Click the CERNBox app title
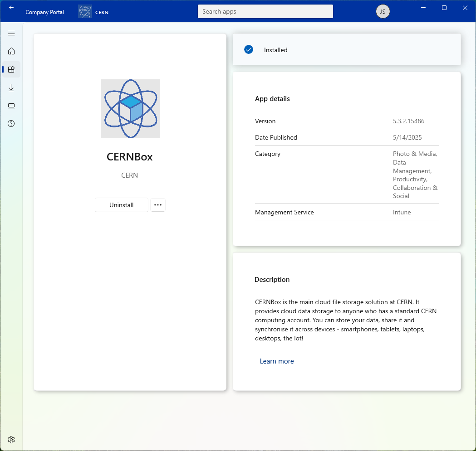 pos(130,157)
